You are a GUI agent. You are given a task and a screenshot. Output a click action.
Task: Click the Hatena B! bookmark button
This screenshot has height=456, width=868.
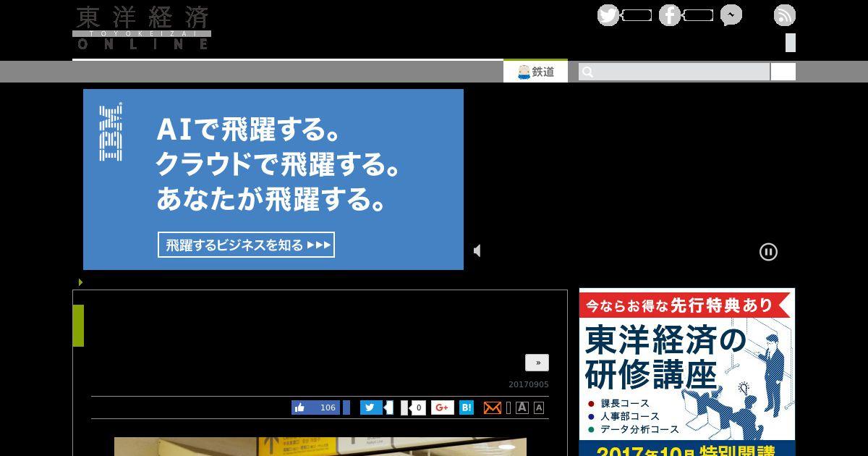pyautogui.click(x=467, y=408)
